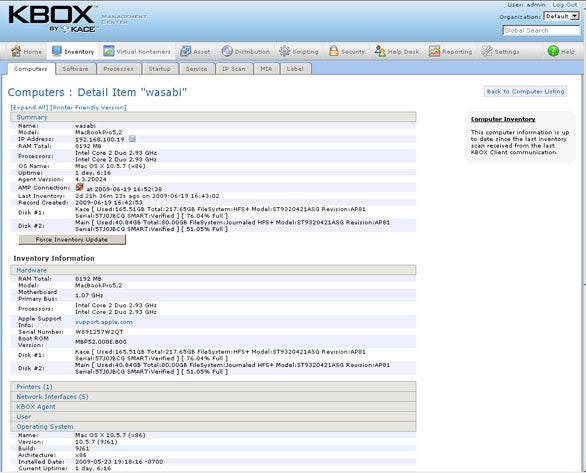586x473 pixels.
Task: Click the Help Desk people icon
Action: [x=380, y=51]
